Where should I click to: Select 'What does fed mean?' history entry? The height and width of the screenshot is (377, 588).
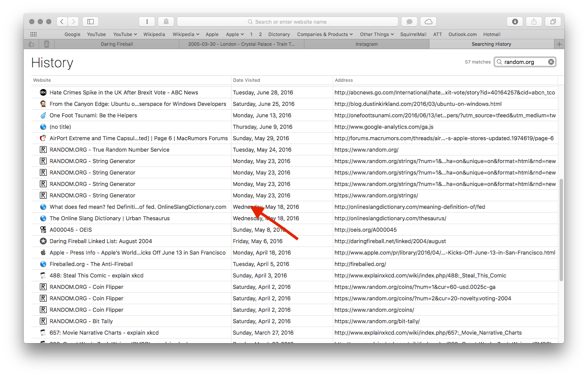(295, 207)
